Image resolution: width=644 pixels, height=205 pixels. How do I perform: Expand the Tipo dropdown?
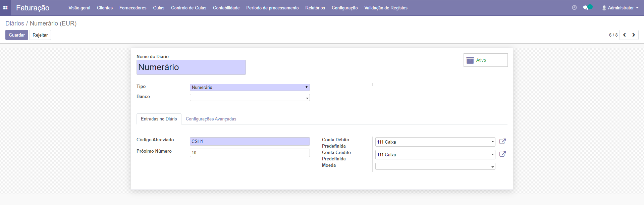pyautogui.click(x=250, y=87)
